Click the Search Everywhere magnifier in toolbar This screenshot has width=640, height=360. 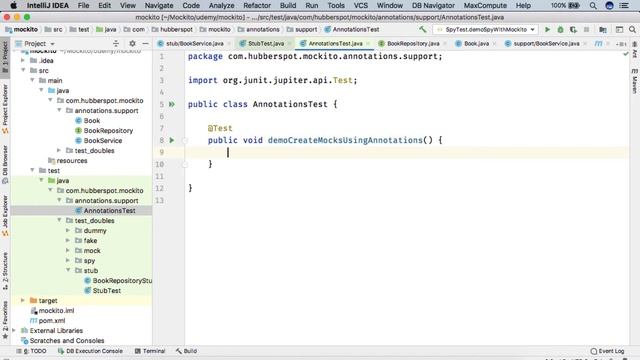coord(632,29)
